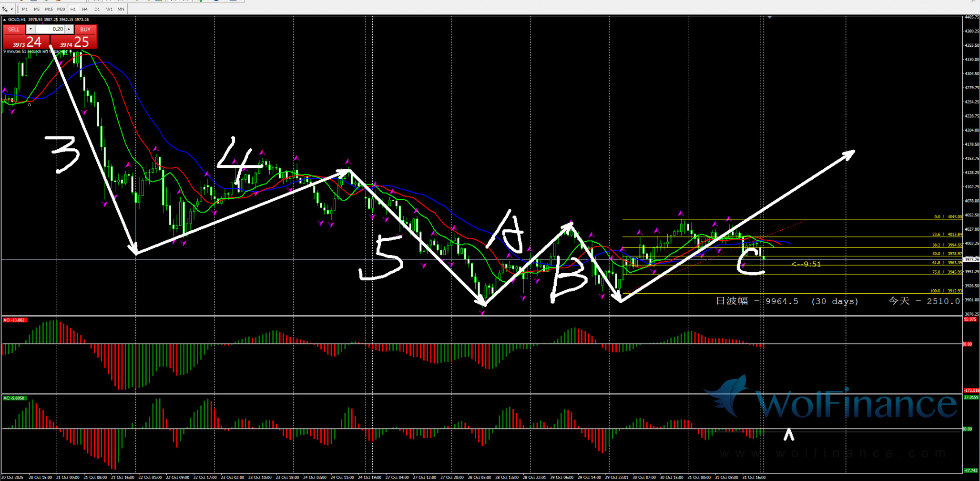Click the handwritten C wave annotation

(751, 261)
